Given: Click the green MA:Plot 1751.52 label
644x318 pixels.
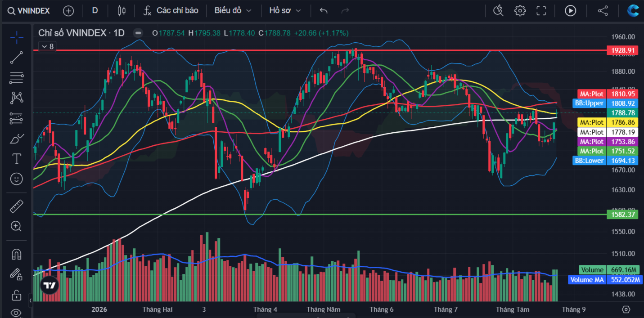Looking at the screenshot, I should (x=608, y=151).
